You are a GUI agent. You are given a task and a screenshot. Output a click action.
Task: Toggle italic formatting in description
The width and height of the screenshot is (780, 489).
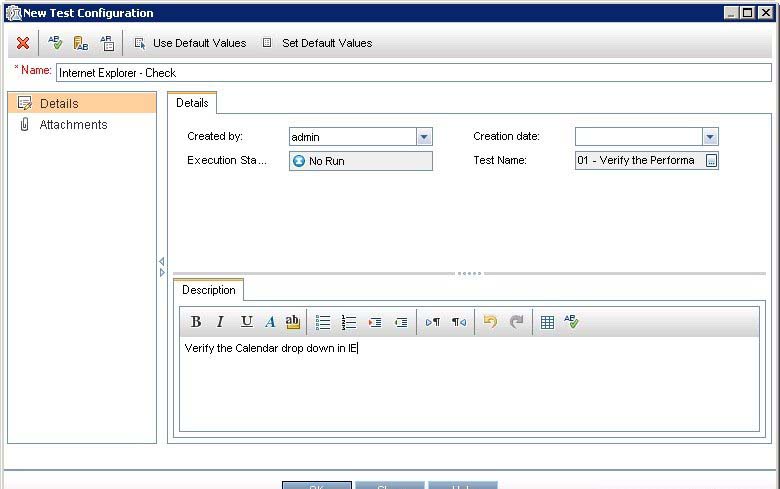coord(220,322)
